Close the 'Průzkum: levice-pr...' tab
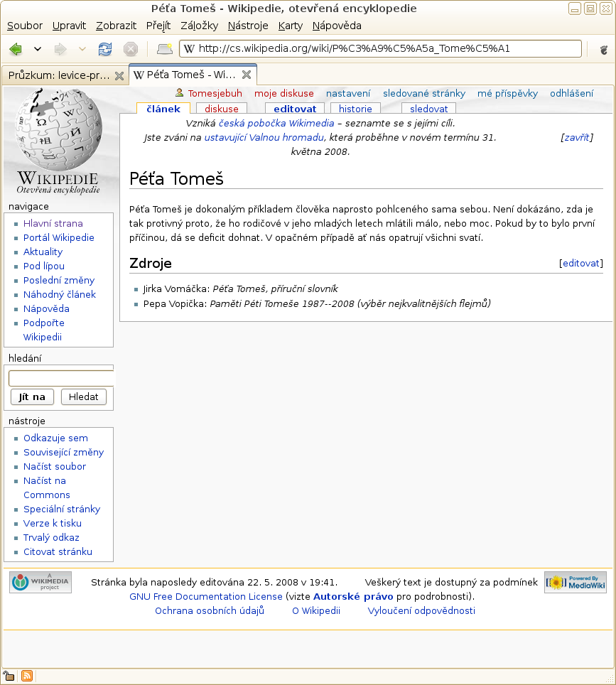This screenshot has height=685, width=616. click(x=119, y=76)
